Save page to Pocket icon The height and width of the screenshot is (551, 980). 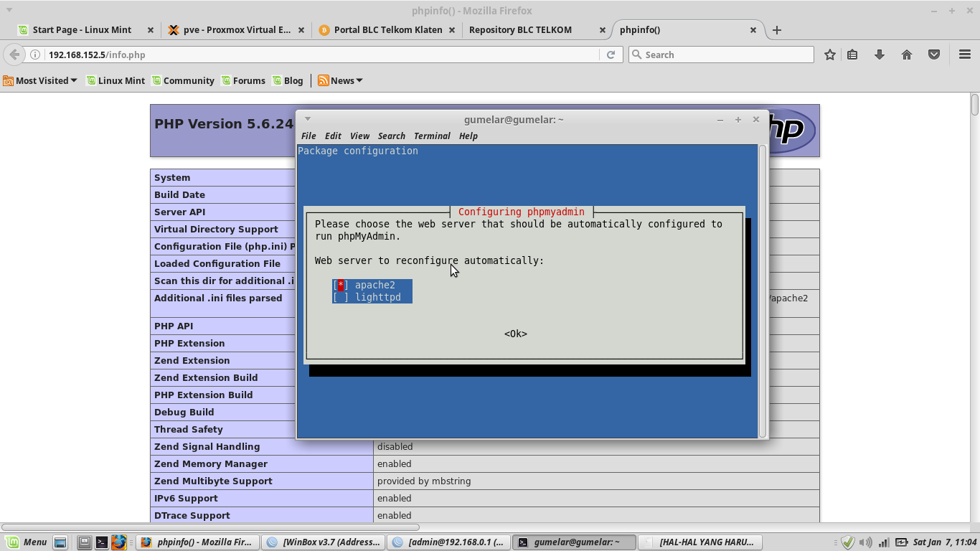coord(933,54)
